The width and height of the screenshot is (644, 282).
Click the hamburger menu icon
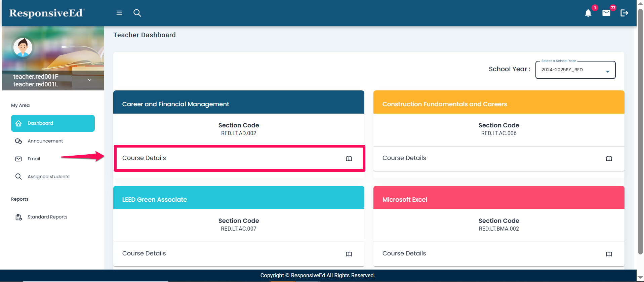(x=119, y=13)
